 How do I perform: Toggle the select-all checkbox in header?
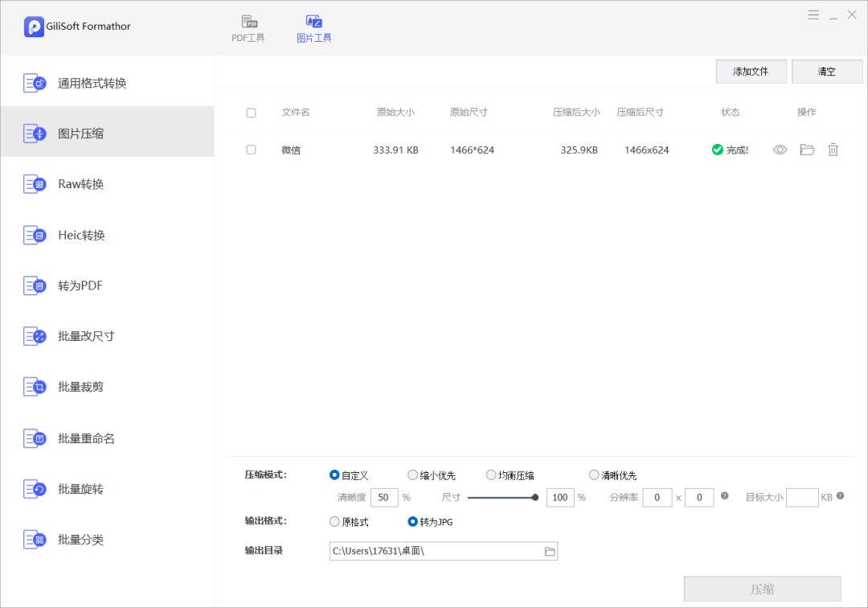click(x=251, y=113)
